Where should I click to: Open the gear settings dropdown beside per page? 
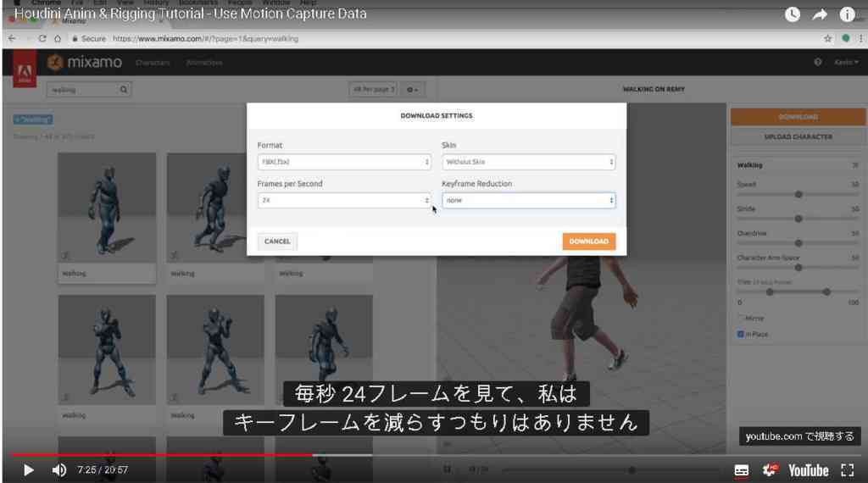(x=413, y=90)
